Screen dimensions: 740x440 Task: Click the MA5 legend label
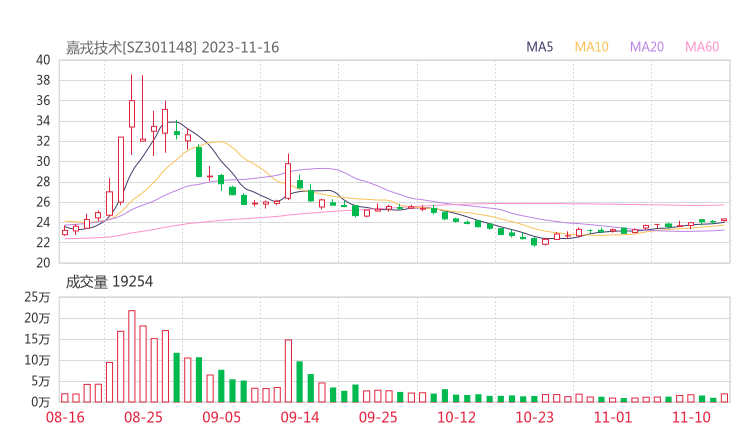(x=539, y=47)
